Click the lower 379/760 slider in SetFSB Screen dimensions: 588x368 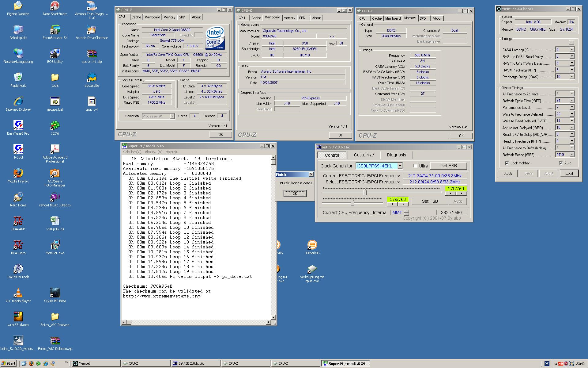352,203
